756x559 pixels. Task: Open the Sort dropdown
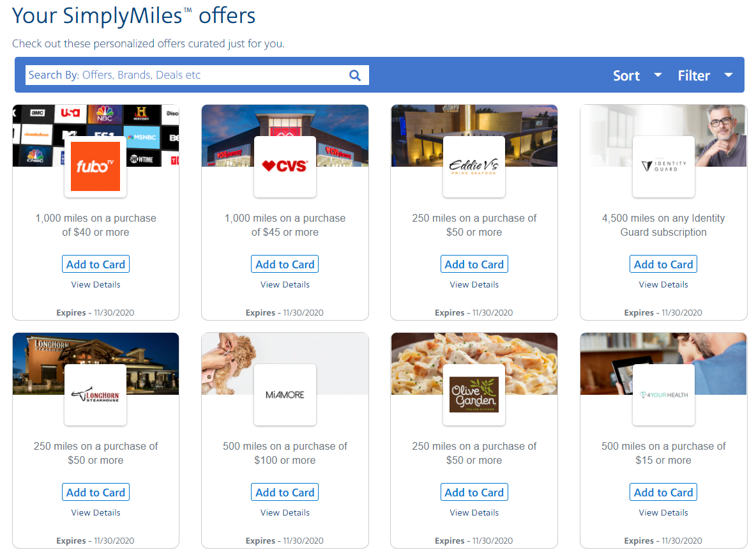(637, 75)
